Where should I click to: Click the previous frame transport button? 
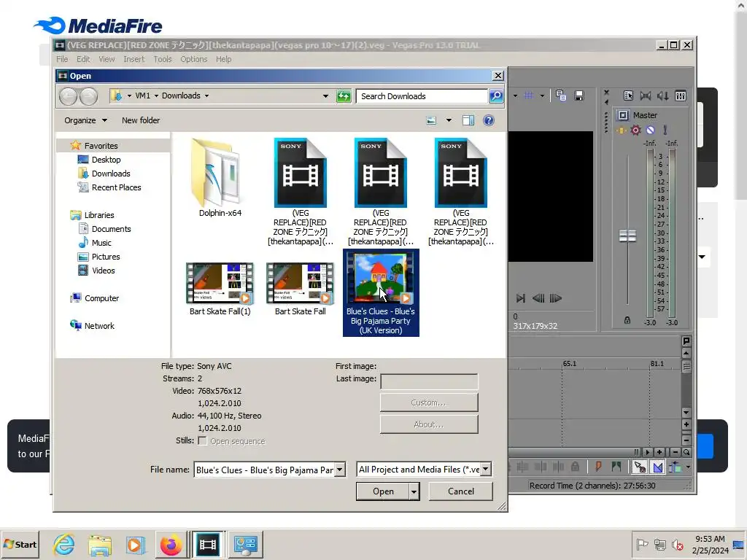pos(538,298)
